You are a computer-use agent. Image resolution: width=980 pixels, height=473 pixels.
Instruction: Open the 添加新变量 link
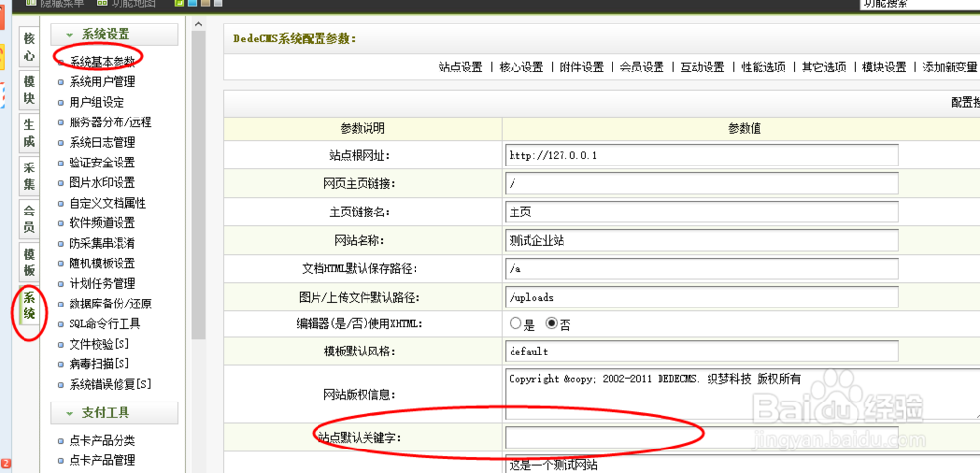(950, 68)
